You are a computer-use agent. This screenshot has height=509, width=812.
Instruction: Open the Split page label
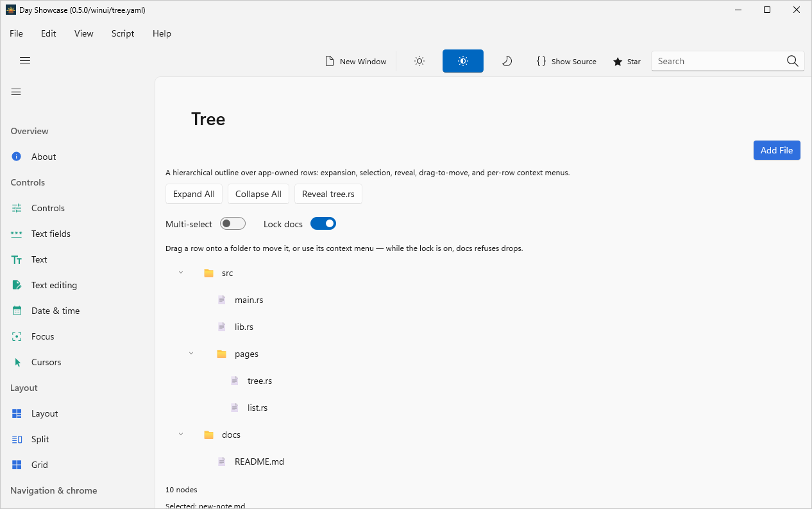[40, 439]
